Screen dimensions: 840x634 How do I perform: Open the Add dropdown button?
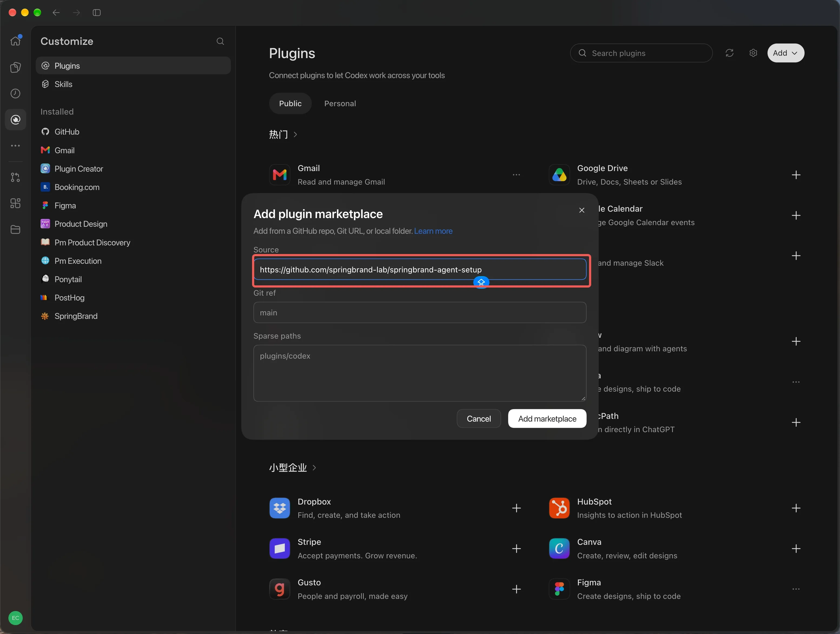pyautogui.click(x=785, y=53)
